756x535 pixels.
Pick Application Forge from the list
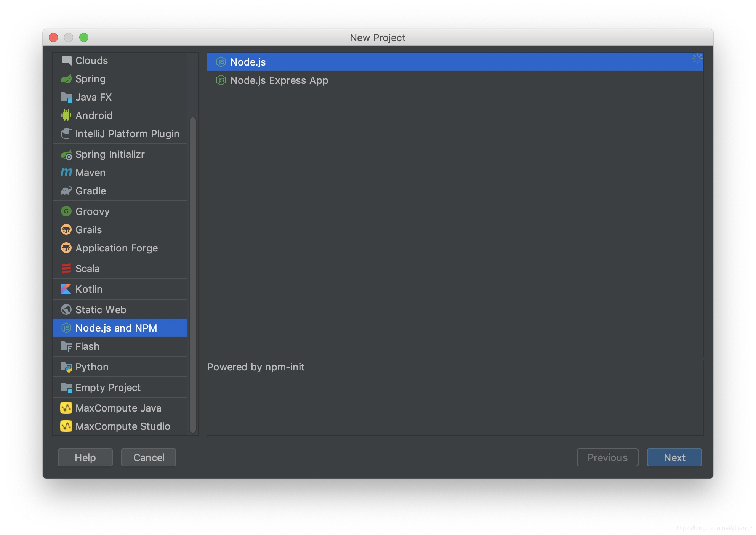[x=116, y=248]
